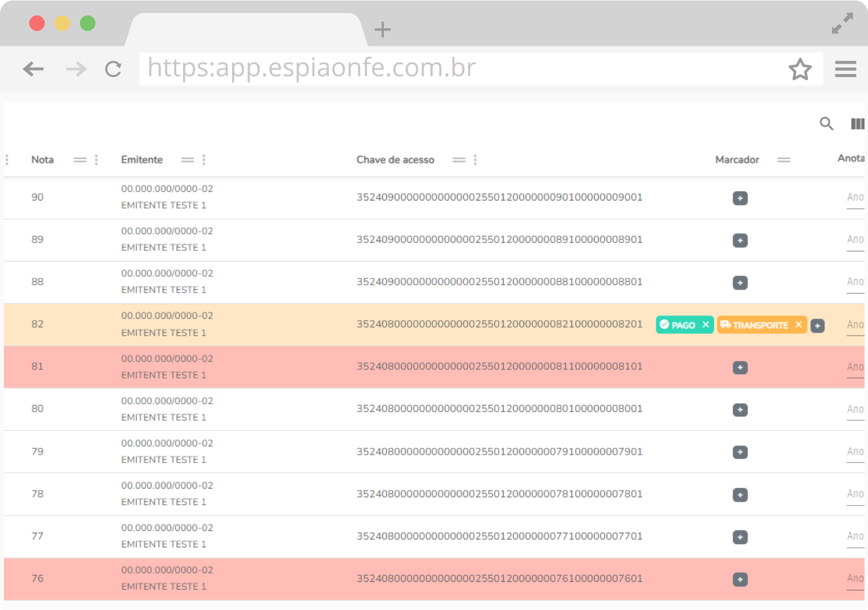Click the browser back arrow

[33, 69]
